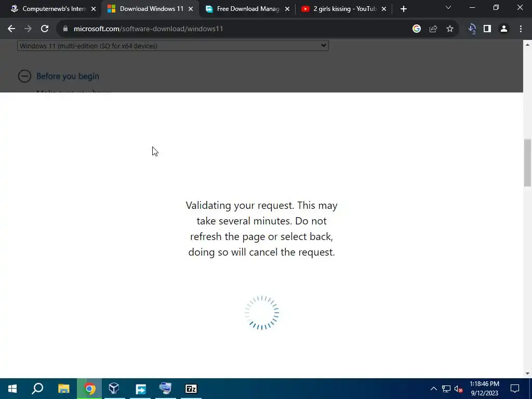Click the browser forward arrow

[28, 29]
